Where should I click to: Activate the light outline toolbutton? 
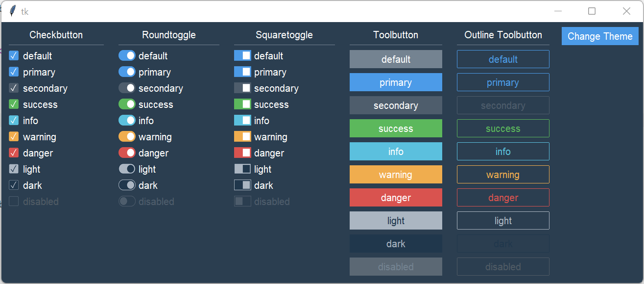[x=503, y=220]
